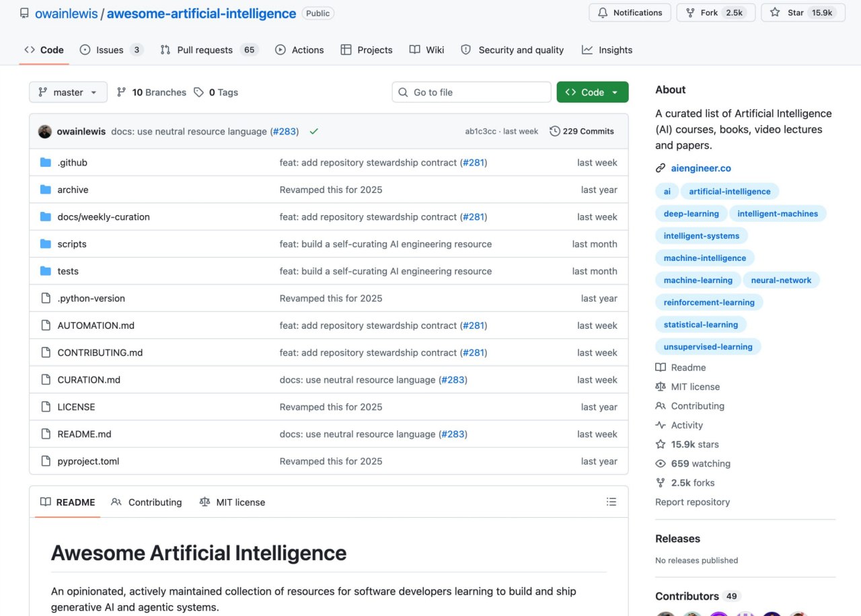Viewport: 861px width, 616px height.
Task: Open the 229 Commits history link
Action: pos(582,131)
